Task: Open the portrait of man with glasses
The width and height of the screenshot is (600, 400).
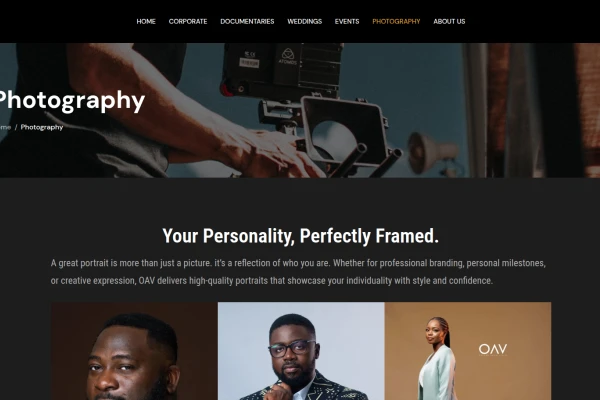Action: (301, 351)
